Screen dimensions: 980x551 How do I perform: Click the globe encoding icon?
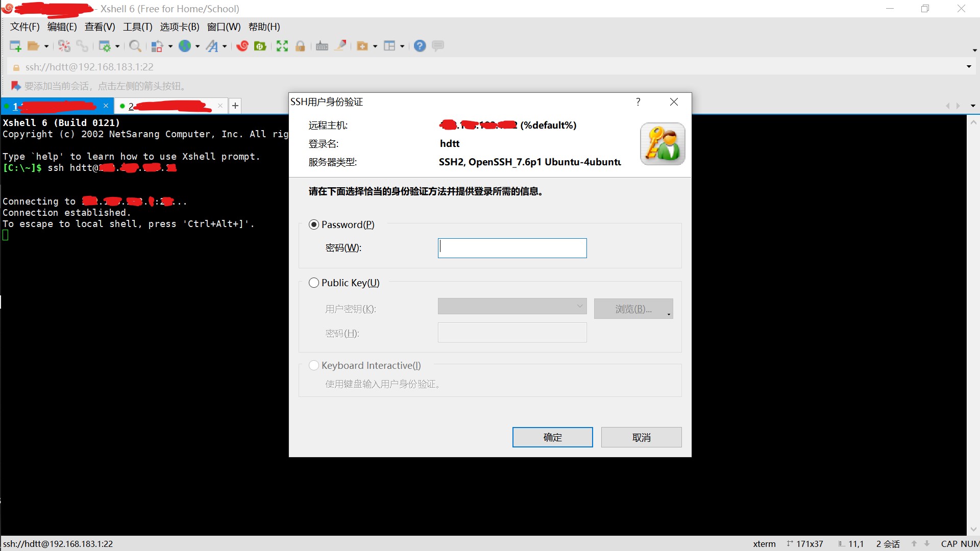[185, 46]
